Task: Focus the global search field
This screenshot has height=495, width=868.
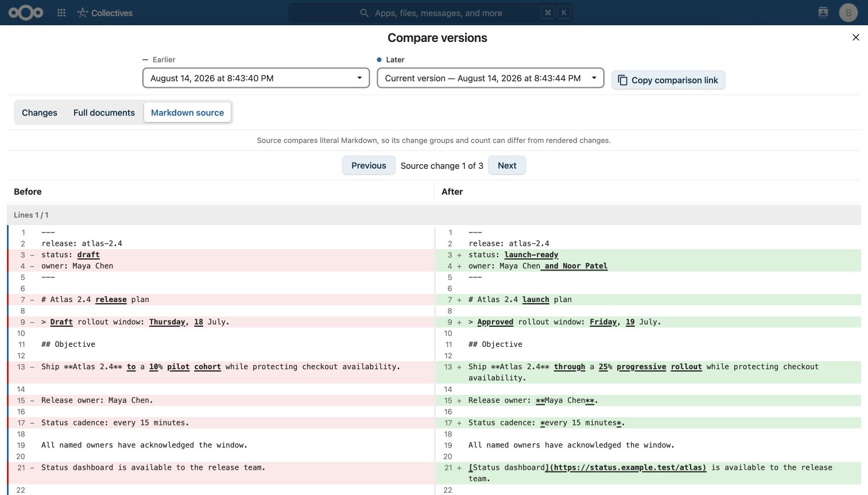Action: (431, 13)
